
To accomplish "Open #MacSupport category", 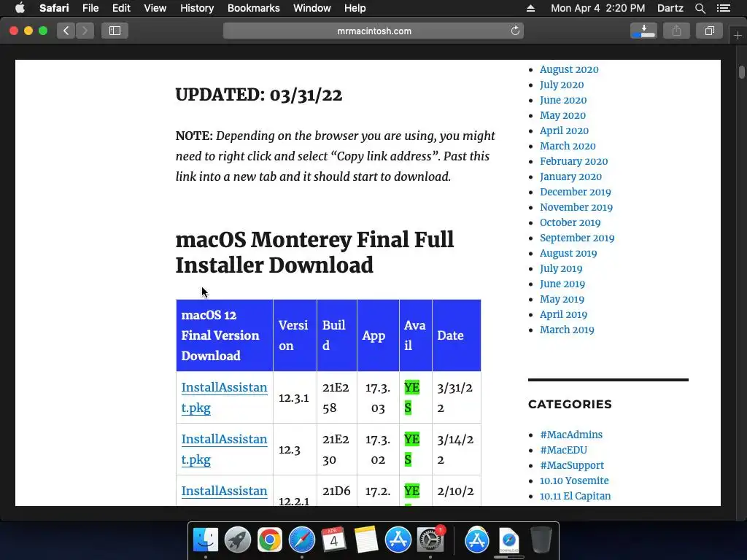I will [572, 465].
